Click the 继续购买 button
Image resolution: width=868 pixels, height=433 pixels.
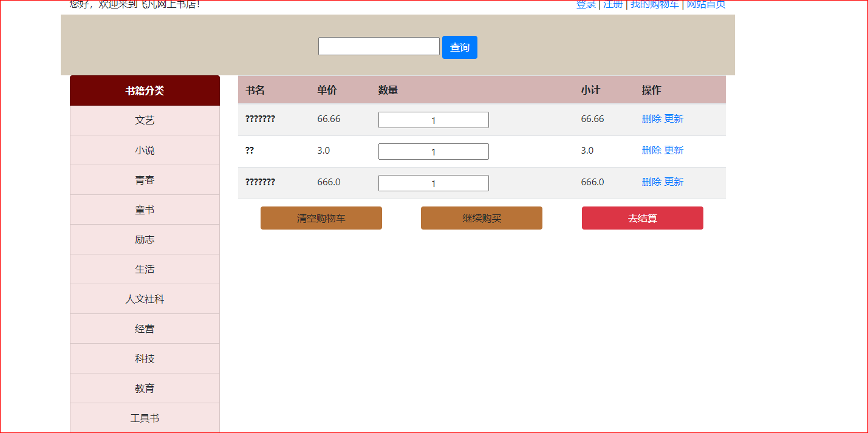pos(482,218)
